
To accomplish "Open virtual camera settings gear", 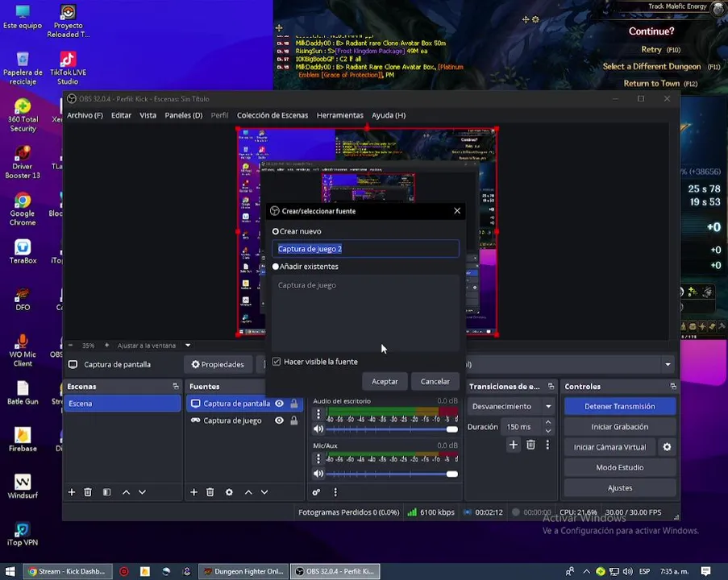I will tap(667, 447).
